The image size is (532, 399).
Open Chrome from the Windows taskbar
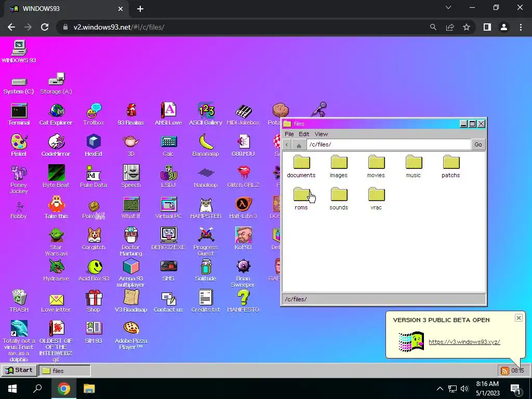(x=64, y=389)
